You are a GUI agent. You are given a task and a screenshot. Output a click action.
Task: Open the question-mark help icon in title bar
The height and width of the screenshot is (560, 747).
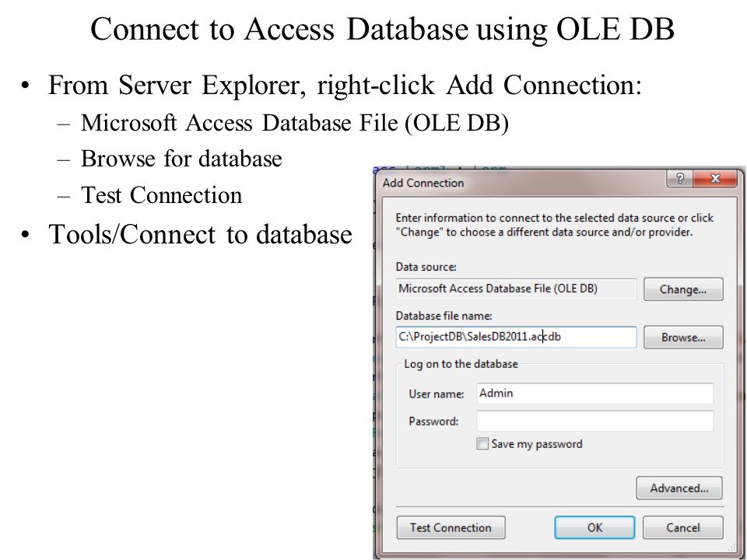click(680, 179)
